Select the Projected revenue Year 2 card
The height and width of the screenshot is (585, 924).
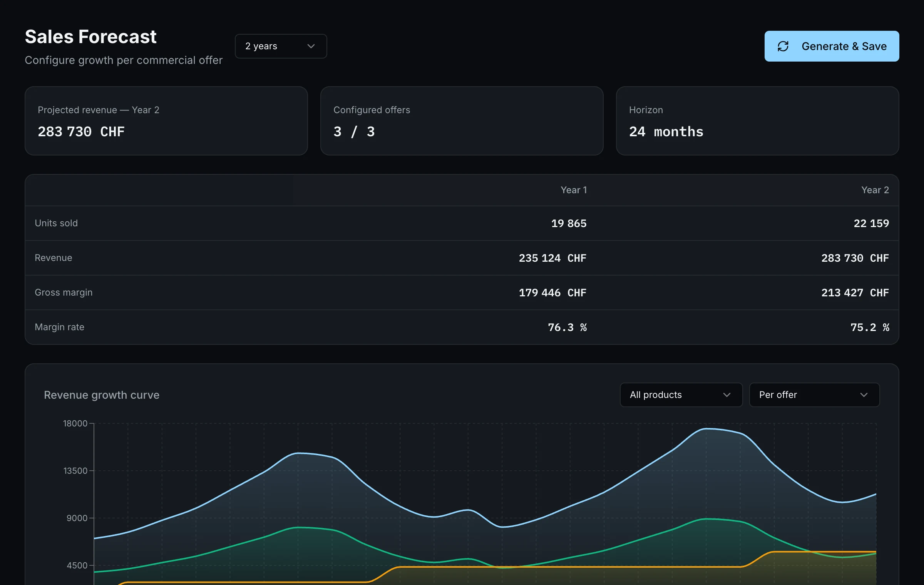[166, 121]
